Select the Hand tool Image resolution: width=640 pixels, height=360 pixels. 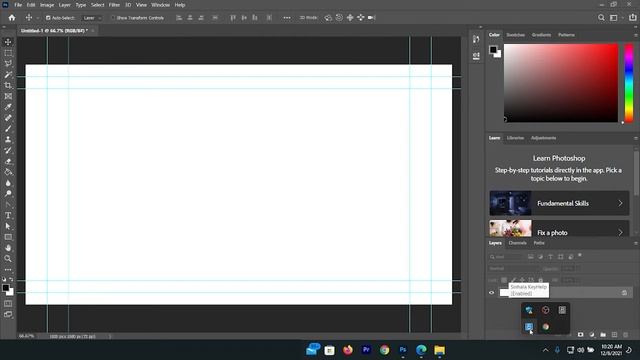[8, 248]
